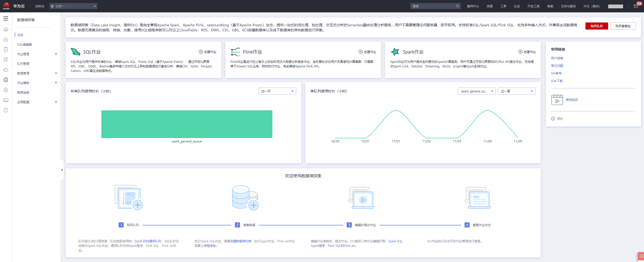Click the Spark作业 star icon
Image resolution: width=644 pixels, height=262 pixels.
[x=395, y=52]
